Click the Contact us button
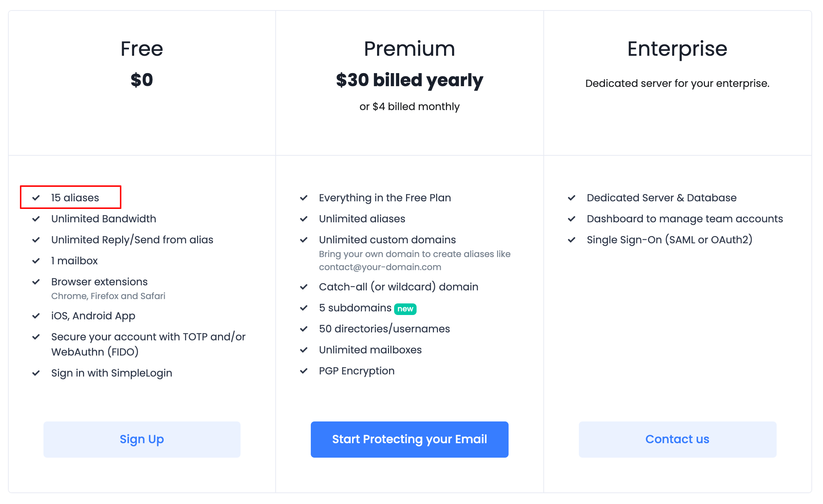This screenshot has width=823, height=504. (677, 439)
